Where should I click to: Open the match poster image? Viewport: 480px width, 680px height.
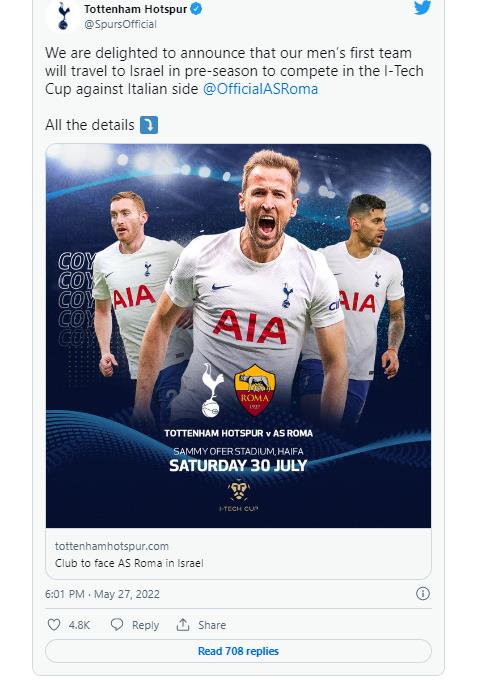238,336
